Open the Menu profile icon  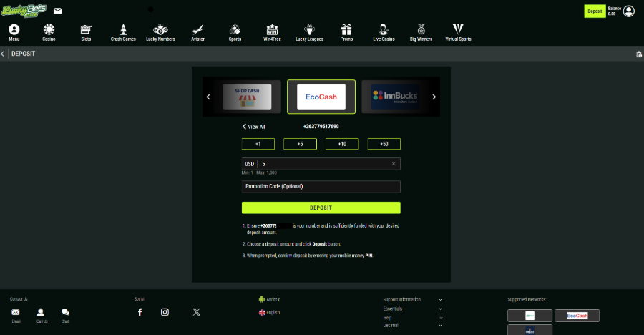tap(14, 32)
